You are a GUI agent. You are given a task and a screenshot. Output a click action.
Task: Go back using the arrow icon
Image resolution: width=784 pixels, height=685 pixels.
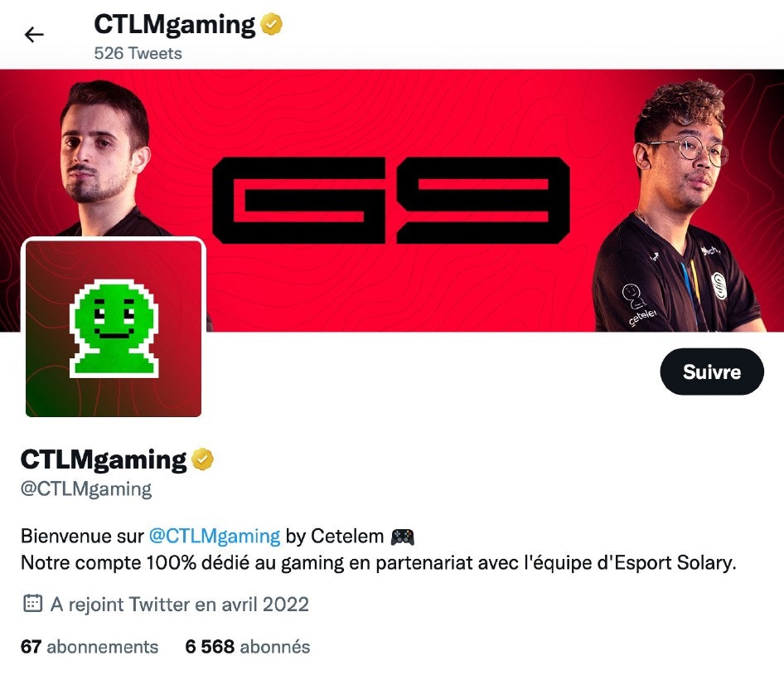[34, 35]
